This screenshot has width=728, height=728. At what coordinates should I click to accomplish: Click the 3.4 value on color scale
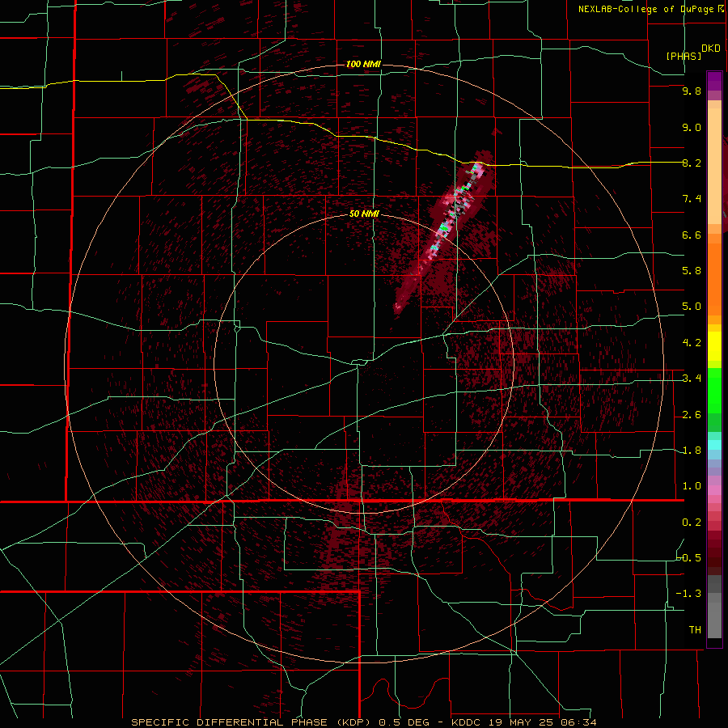point(692,379)
